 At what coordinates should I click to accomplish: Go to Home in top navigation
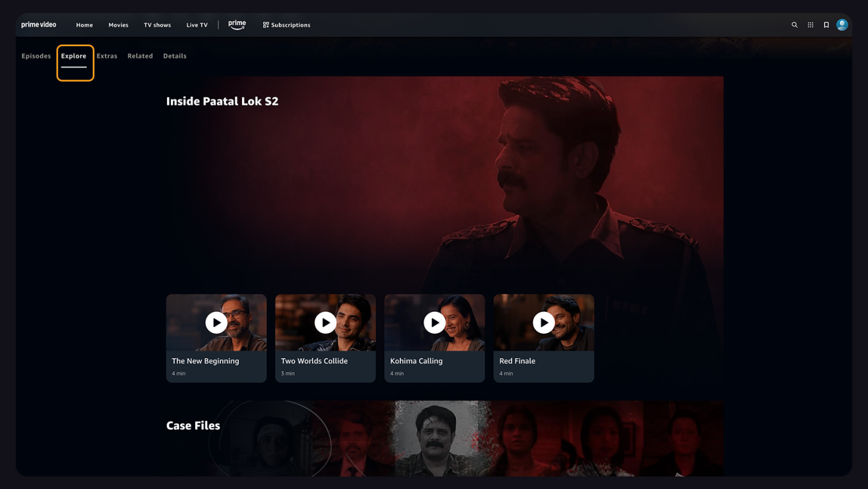click(x=84, y=25)
